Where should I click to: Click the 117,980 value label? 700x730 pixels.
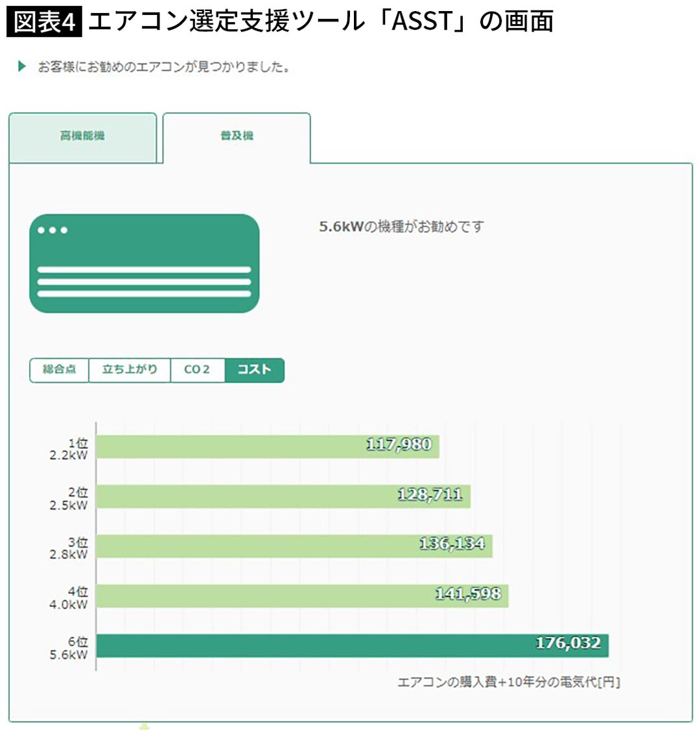click(399, 445)
